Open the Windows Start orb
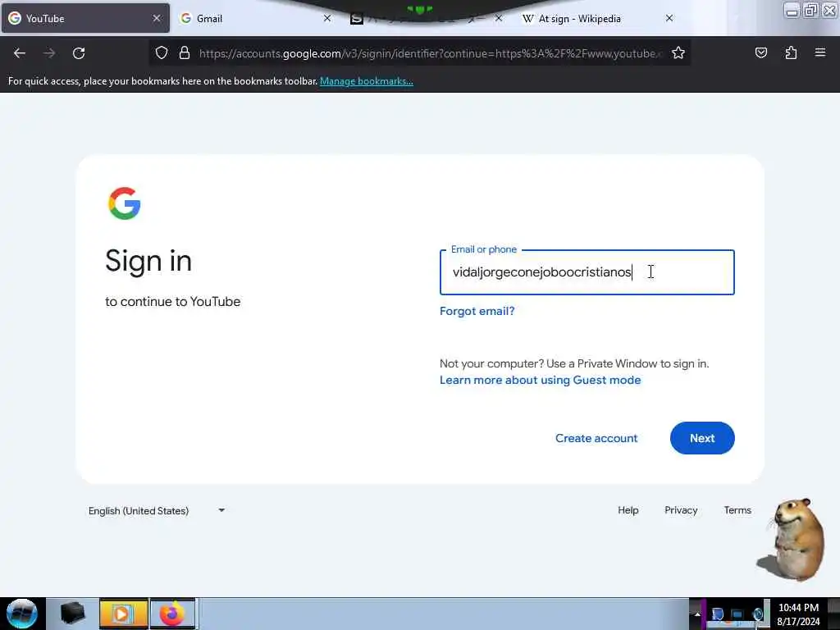 [21, 614]
